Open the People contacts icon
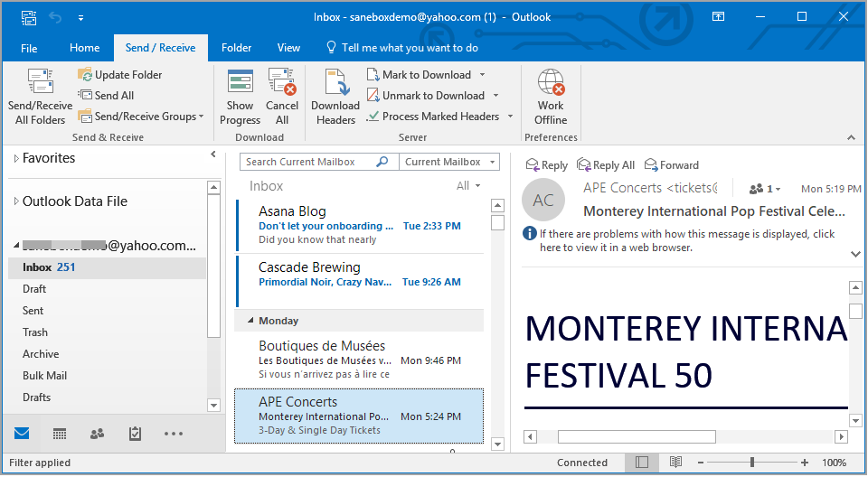 pyautogui.click(x=98, y=434)
